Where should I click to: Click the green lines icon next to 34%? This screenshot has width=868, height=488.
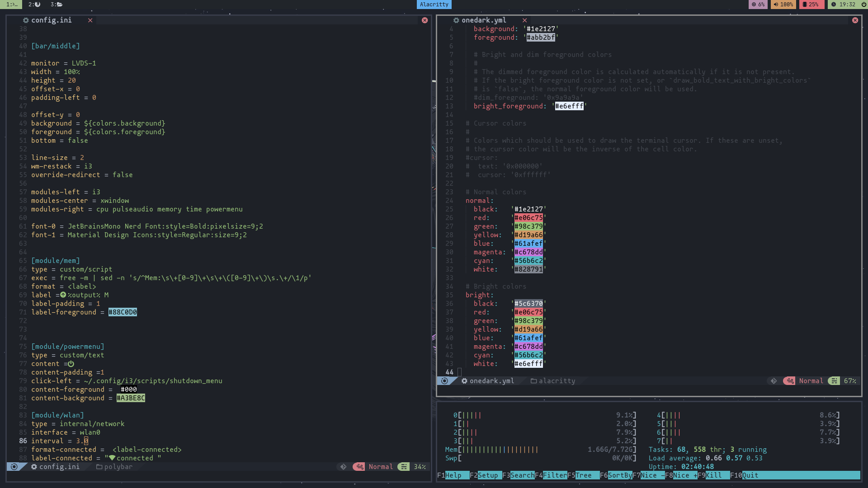[x=403, y=467]
